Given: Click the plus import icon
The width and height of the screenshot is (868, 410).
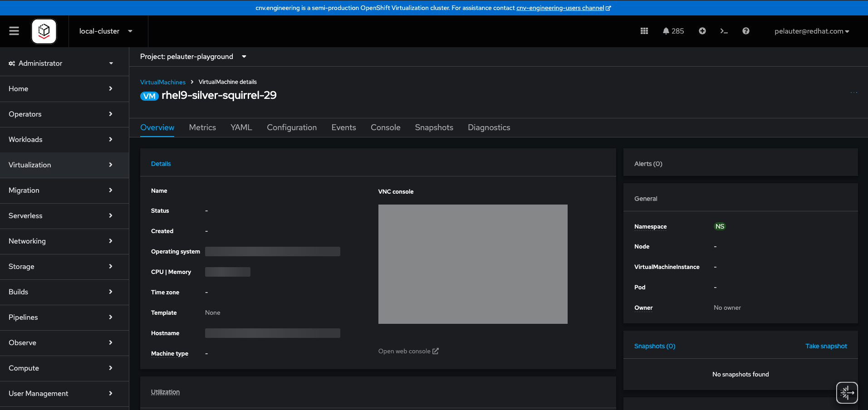Looking at the screenshot, I should click(702, 31).
